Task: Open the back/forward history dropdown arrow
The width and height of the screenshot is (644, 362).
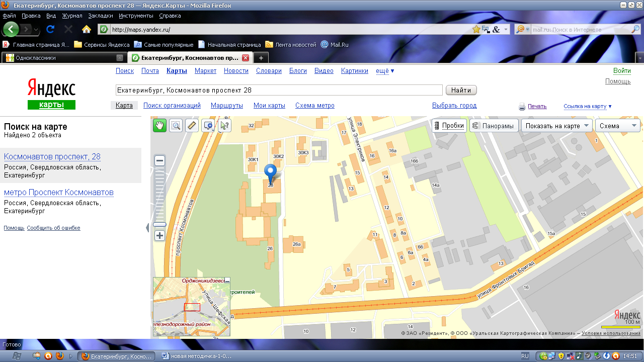Action: 36,30
